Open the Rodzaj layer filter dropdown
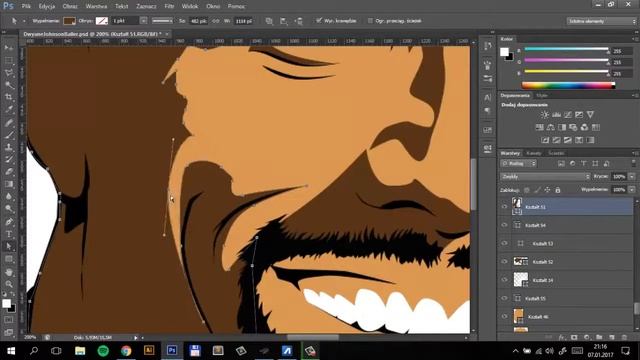 pos(518,163)
